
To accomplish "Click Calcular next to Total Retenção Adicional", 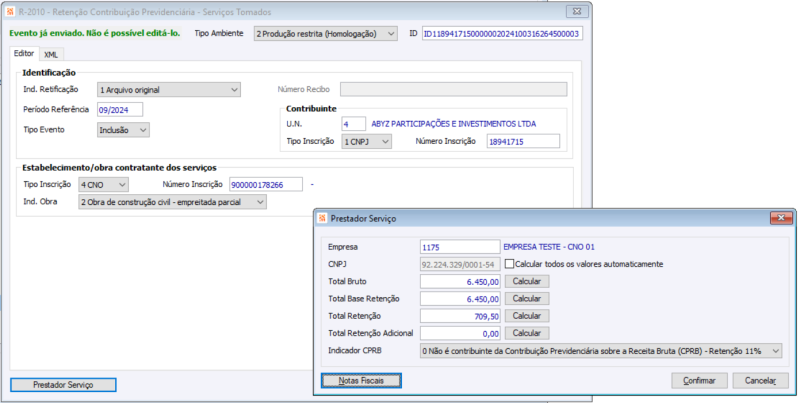I will click(x=527, y=333).
